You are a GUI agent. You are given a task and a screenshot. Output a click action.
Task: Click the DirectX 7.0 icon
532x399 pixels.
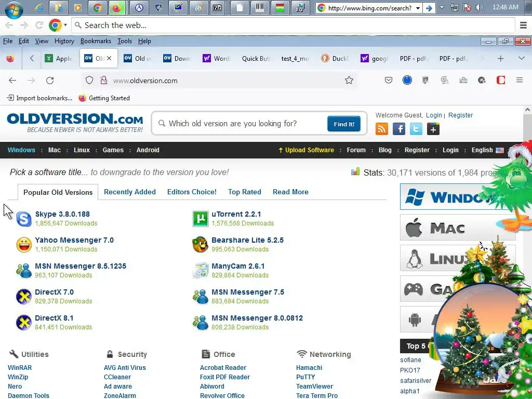tap(24, 297)
